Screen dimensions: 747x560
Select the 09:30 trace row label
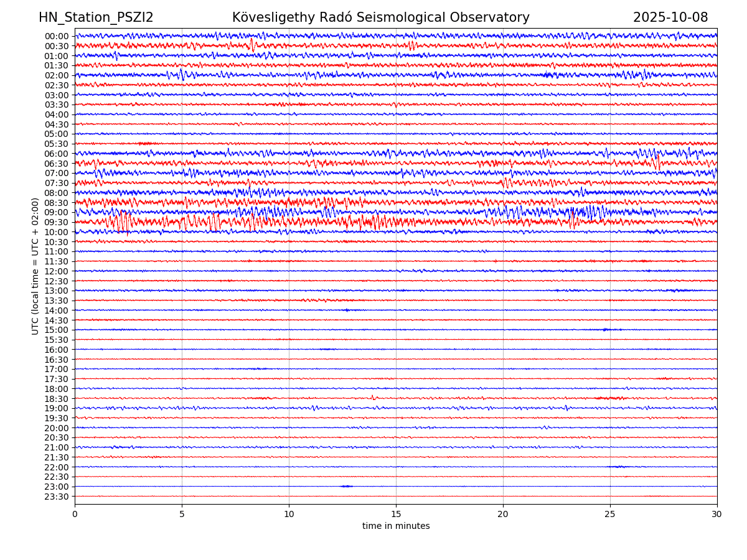[x=57, y=222]
